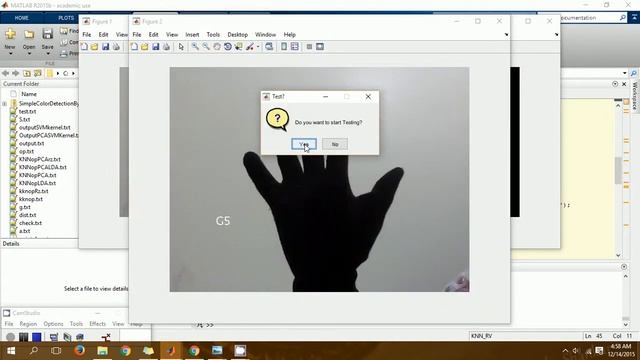Click the Hide Plot Tools icon
The image size is (640, 360).
tap(309, 47)
